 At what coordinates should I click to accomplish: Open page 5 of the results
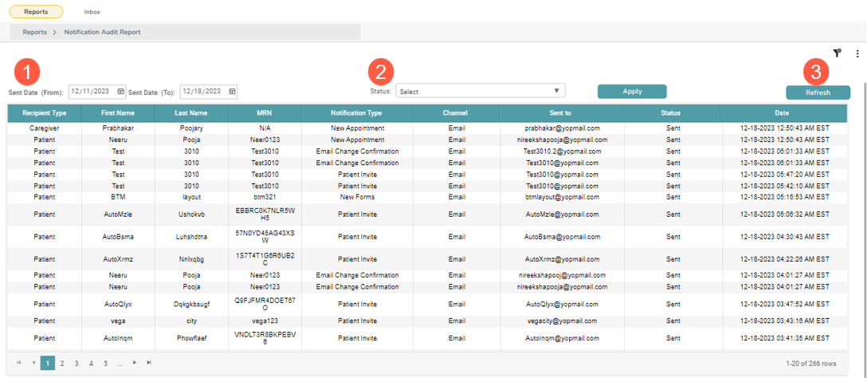(105, 364)
